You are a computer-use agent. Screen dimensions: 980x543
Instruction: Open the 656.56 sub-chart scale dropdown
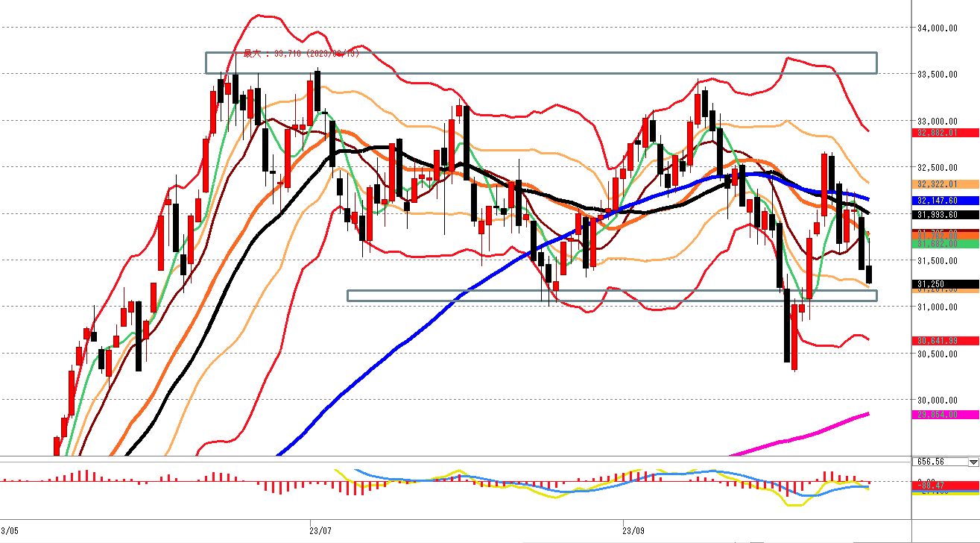pos(973,462)
